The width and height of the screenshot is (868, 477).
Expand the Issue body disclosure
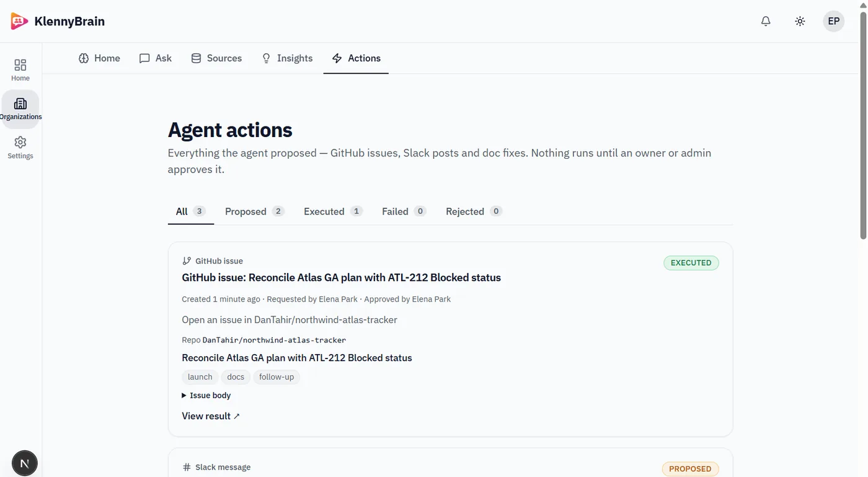pos(206,395)
